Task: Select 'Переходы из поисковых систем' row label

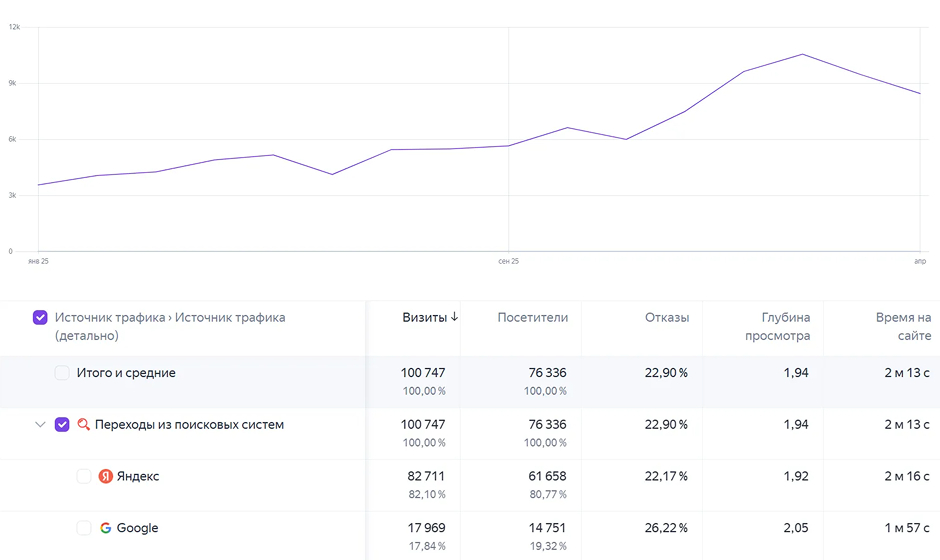Action: click(189, 424)
